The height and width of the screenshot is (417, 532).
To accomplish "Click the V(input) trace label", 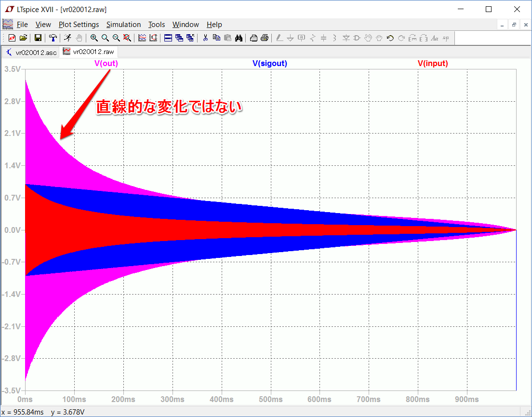I will click(432, 63).
